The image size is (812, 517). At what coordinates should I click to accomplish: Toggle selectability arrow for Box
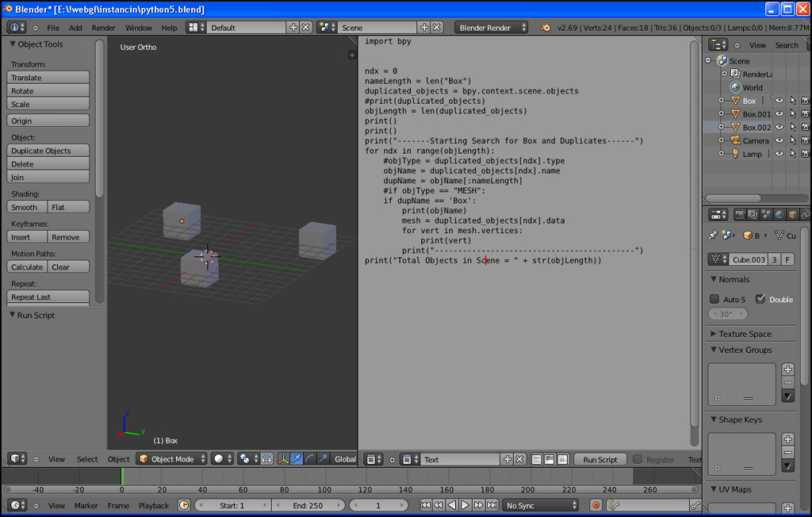(x=793, y=101)
